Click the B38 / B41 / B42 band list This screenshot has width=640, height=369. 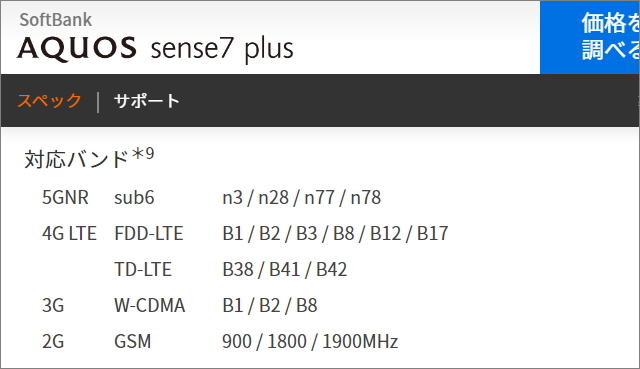pyautogui.click(x=284, y=269)
